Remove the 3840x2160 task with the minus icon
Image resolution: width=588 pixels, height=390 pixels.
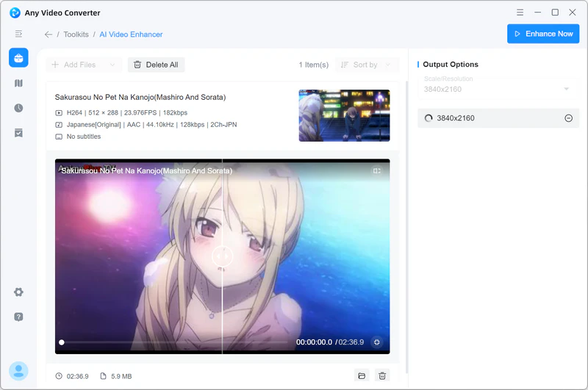(568, 118)
